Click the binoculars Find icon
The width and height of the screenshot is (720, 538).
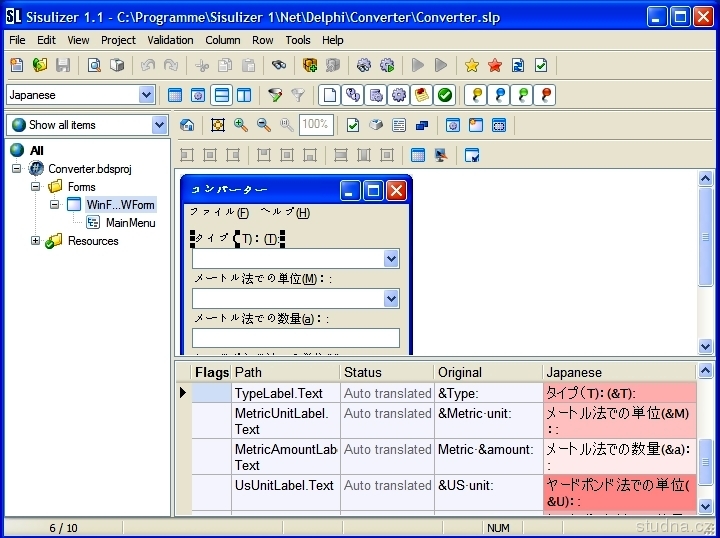click(x=279, y=66)
